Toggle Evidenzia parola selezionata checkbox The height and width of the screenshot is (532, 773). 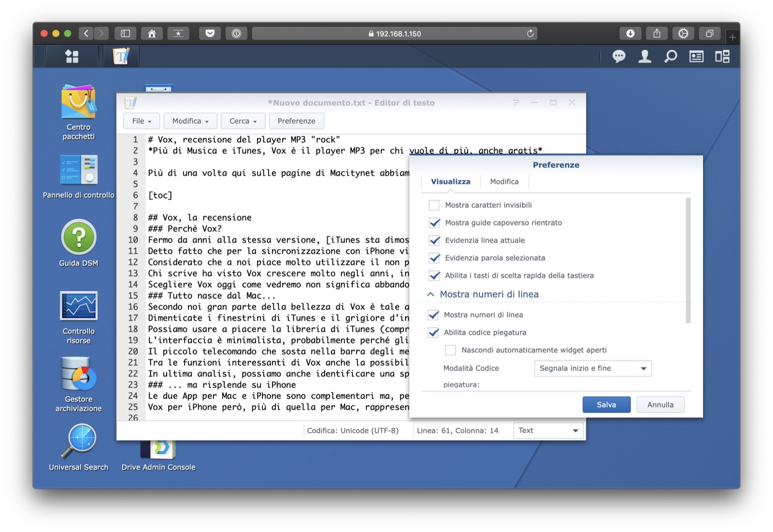(434, 258)
